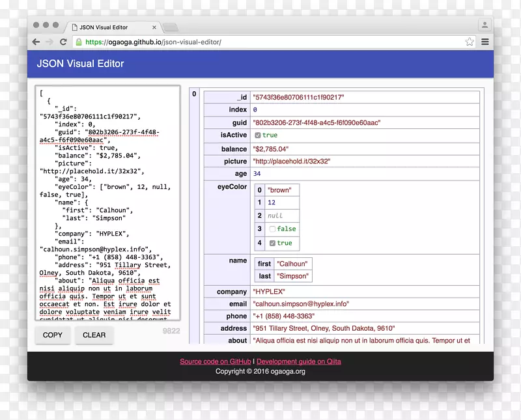Uncheck the eyeColor index 4 true checkbox
This screenshot has height=420, width=521.
pos(272,244)
